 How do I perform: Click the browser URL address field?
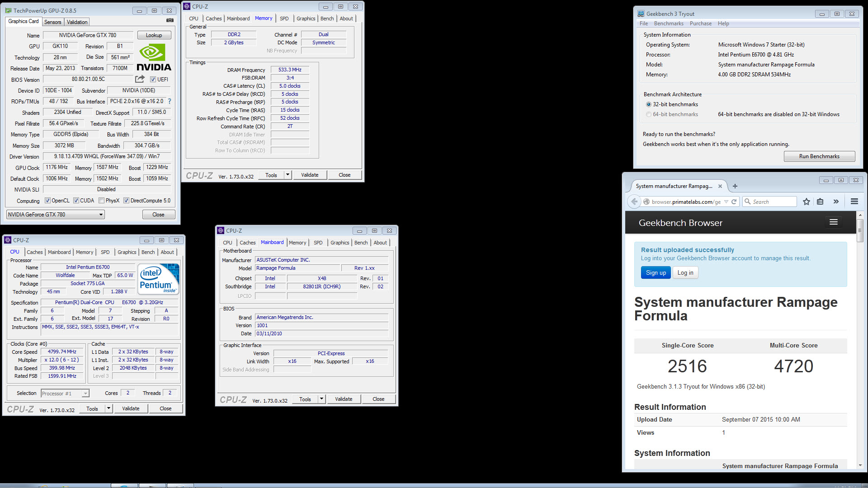[x=686, y=202]
